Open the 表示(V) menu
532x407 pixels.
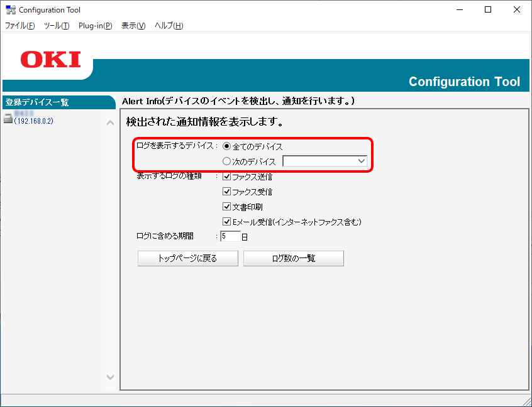(133, 26)
